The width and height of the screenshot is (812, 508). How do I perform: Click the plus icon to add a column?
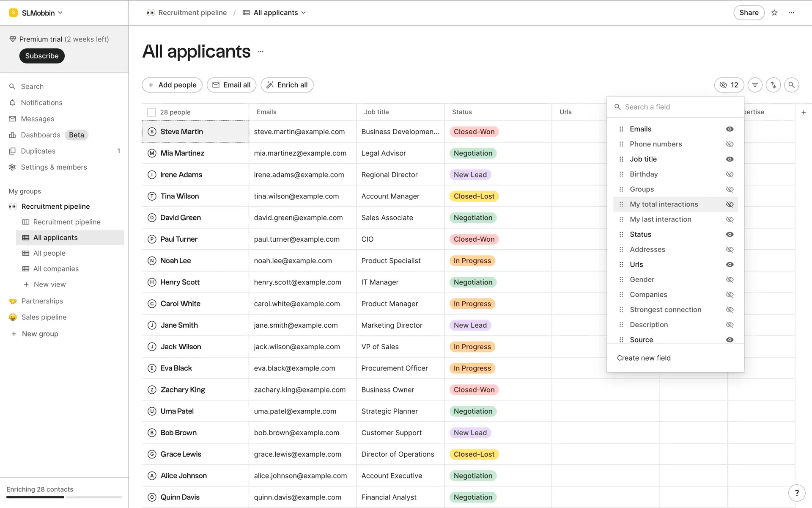[x=804, y=112]
